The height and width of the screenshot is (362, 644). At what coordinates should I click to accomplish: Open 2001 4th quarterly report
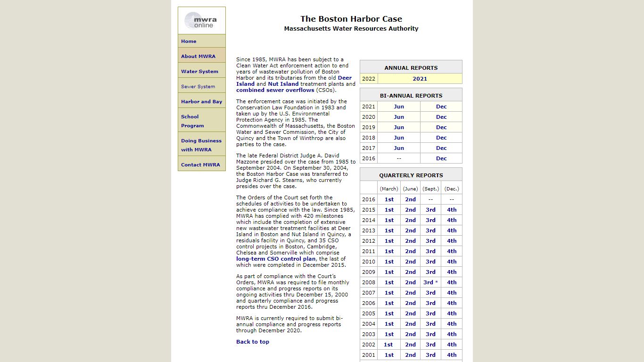tap(452, 355)
